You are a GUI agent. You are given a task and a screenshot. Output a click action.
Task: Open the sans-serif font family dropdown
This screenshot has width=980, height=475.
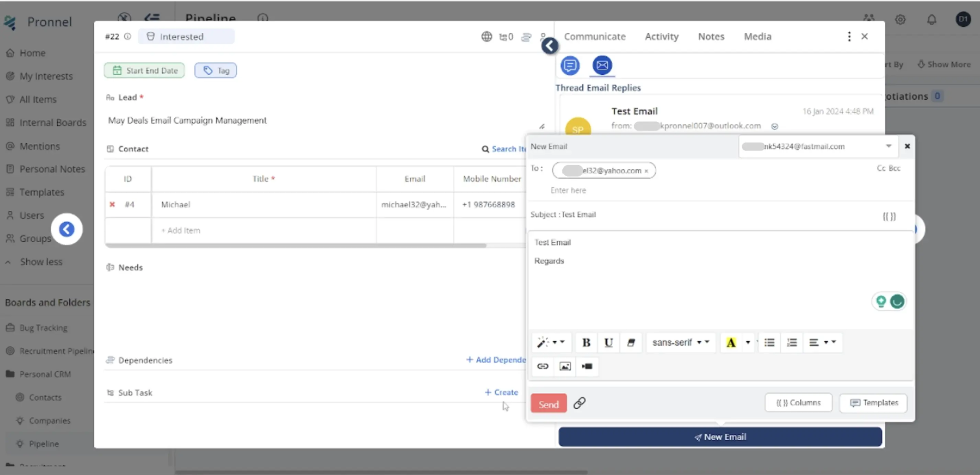pos(681,342)
